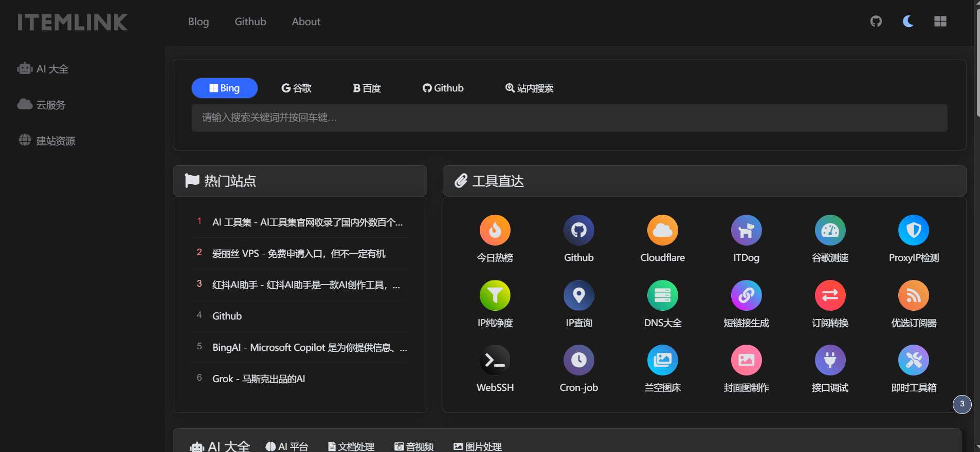
Task: Select Bing search engine tab
Action: click(x=225, y=88)
